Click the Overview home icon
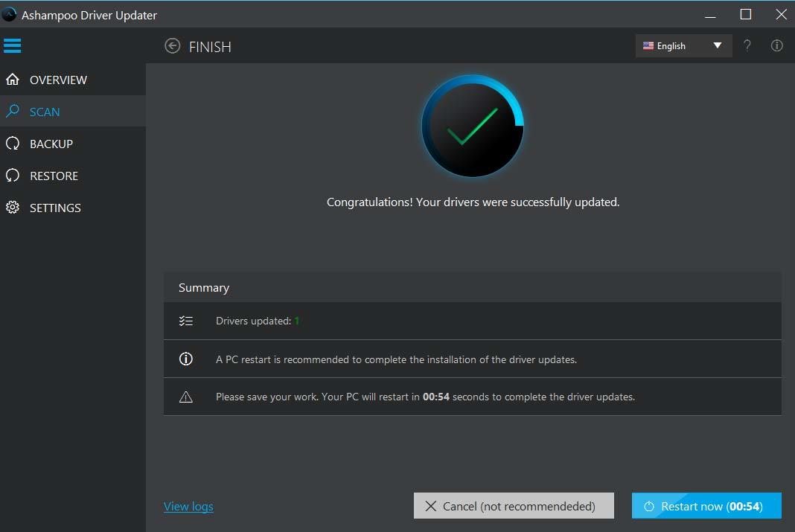 (x=12, y=80)
